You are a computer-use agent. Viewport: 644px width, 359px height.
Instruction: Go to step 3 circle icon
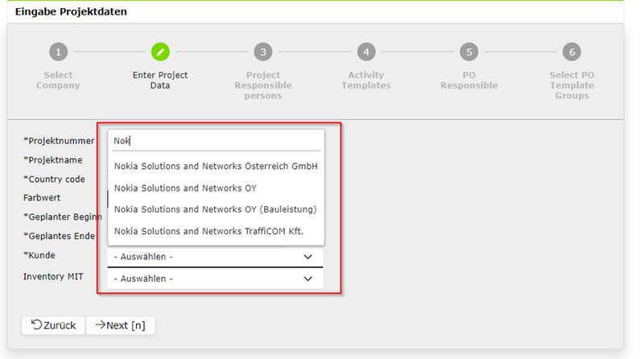pyautogui.click(x=263, y=52)
